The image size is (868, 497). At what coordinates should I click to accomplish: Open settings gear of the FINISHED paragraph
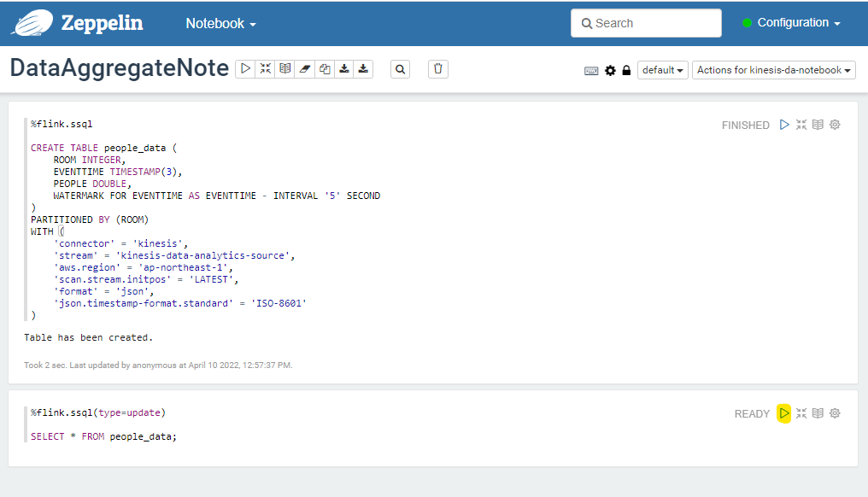click(x=835, y=125)
